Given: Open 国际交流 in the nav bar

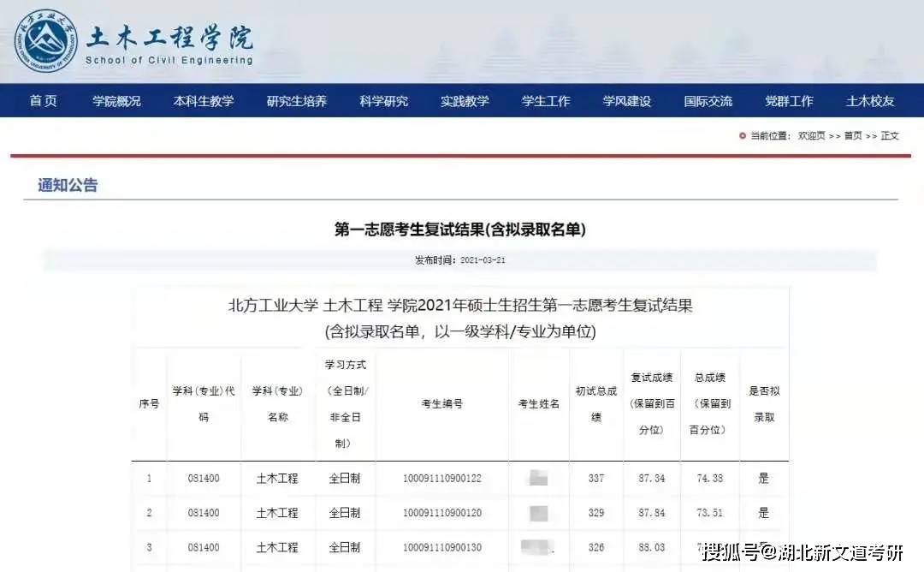Looking at the screenshot, I should click(708, 101).
